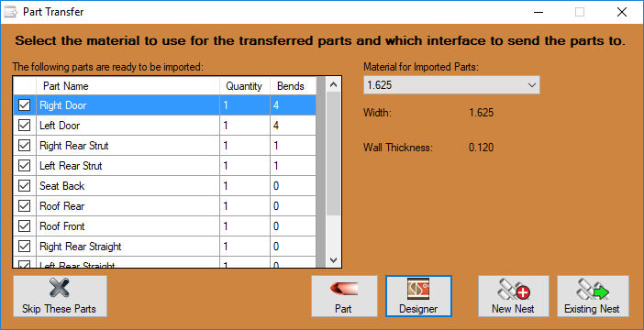Sort by the Bends column header
The width and height of the screenshot is (644, 330).
point(294,86)
